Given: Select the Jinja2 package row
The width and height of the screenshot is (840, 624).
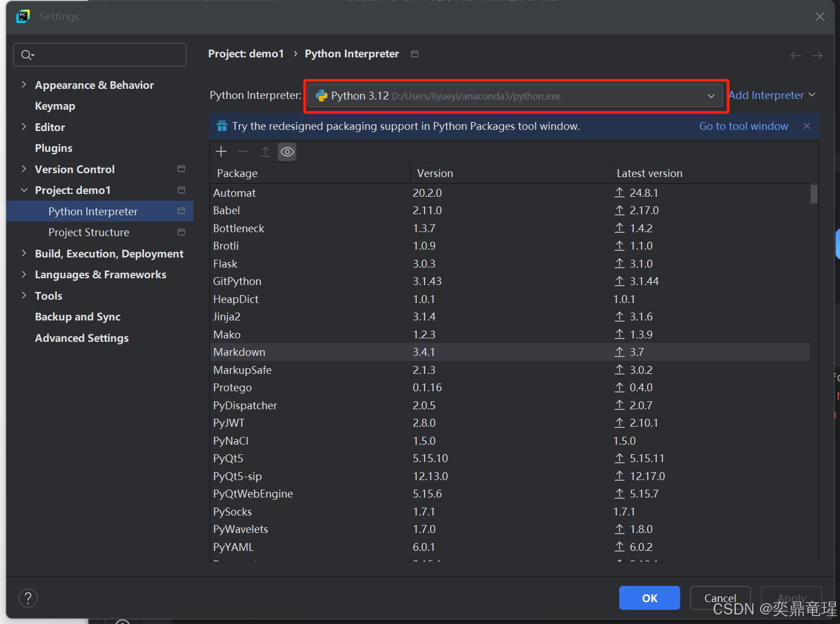Looking at the screenshot, I should [510, 316].
